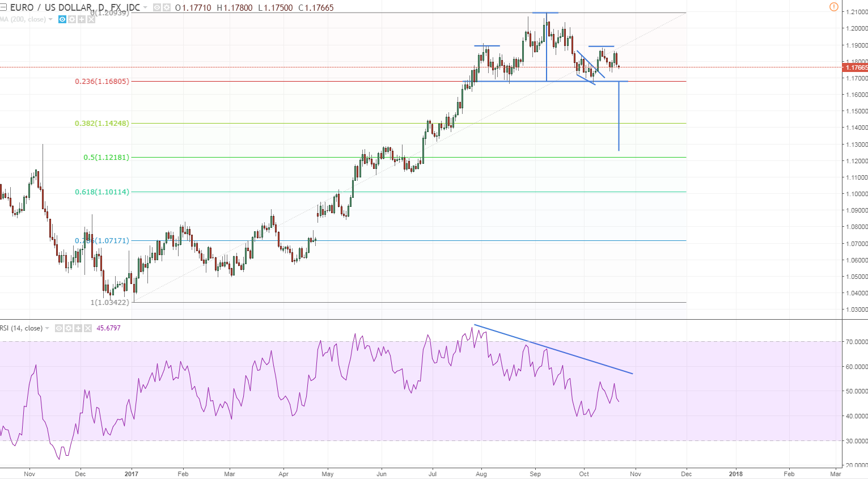Click the EURO / US DOLLAR title text
This screenshot has width=868, height=479.
coord(75,7)
